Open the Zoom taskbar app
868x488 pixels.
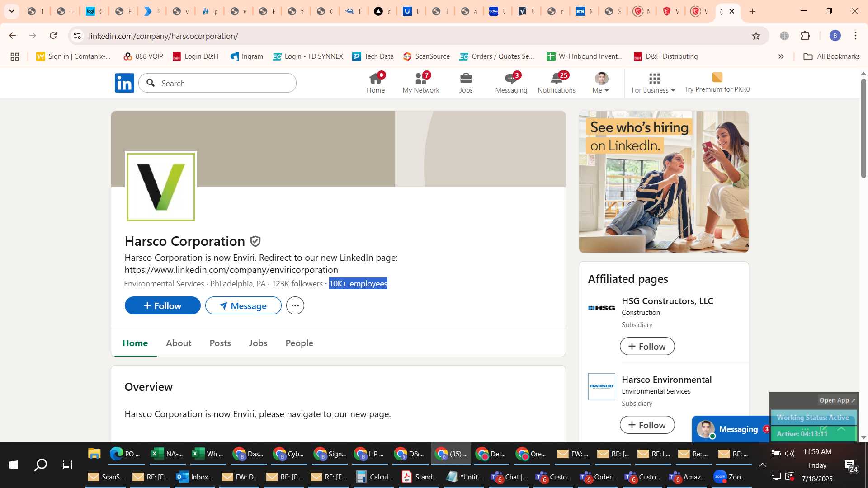(731, 477)
